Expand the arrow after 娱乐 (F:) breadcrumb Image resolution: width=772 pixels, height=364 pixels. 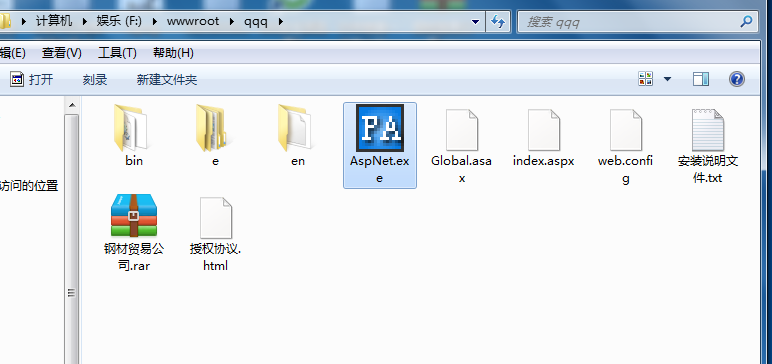click(155, 21)
